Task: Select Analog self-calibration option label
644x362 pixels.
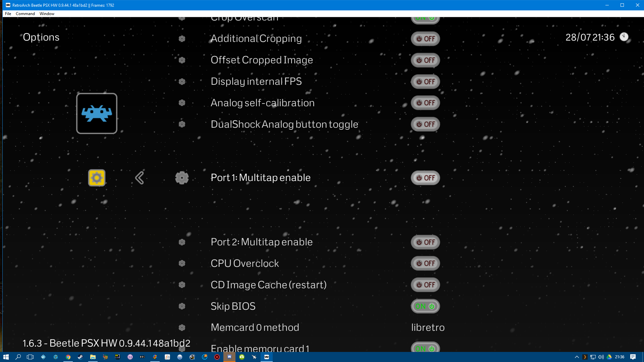Action: 263,103
